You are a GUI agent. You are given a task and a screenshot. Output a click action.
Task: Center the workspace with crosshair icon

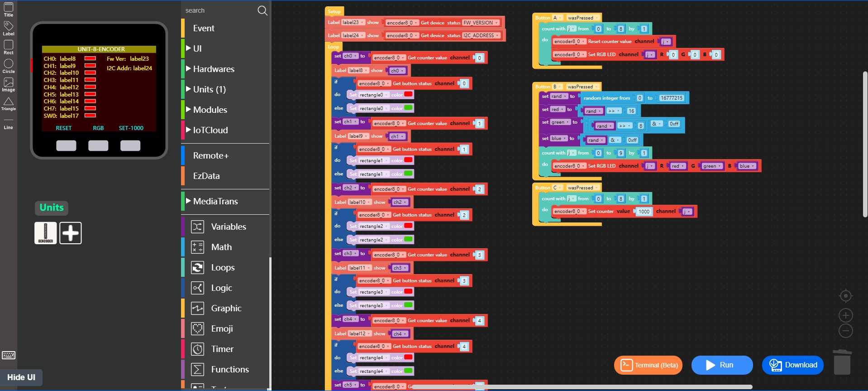coord(845,296)
